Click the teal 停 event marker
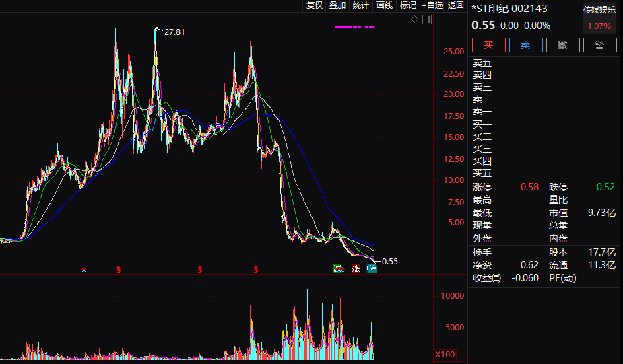This screenshot has height=364, width=623. click(x=372, y=269)
